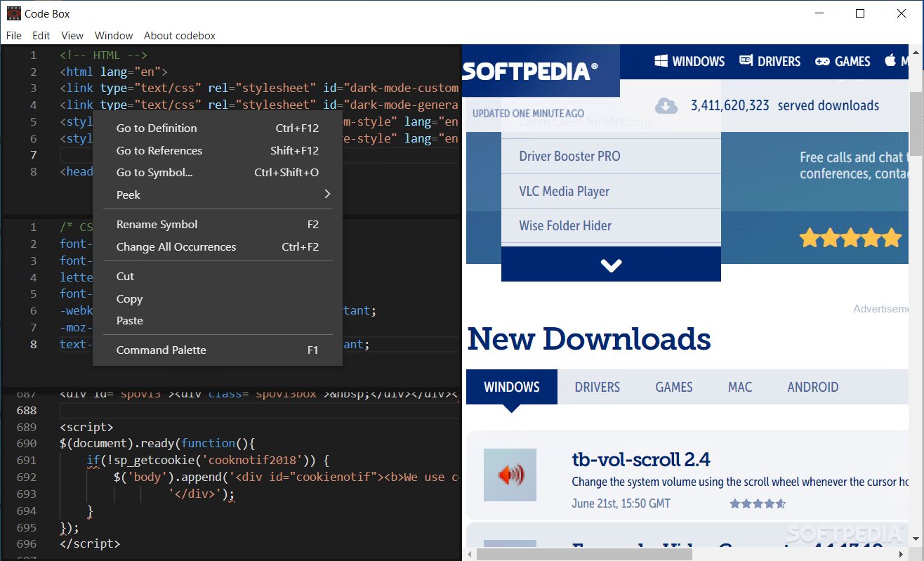Switch to the ANDROID tab
924x561 pixels.
coord(812,387)
